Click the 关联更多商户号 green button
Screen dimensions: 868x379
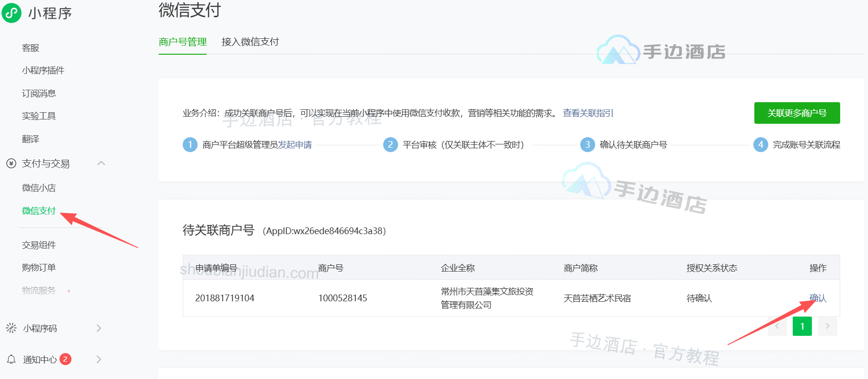tap(797, 113)
